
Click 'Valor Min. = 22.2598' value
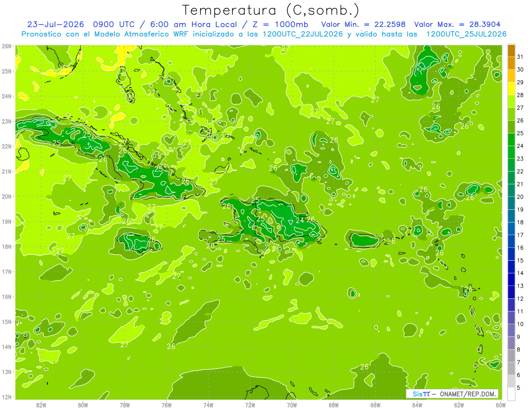click(x=364, y=24)
